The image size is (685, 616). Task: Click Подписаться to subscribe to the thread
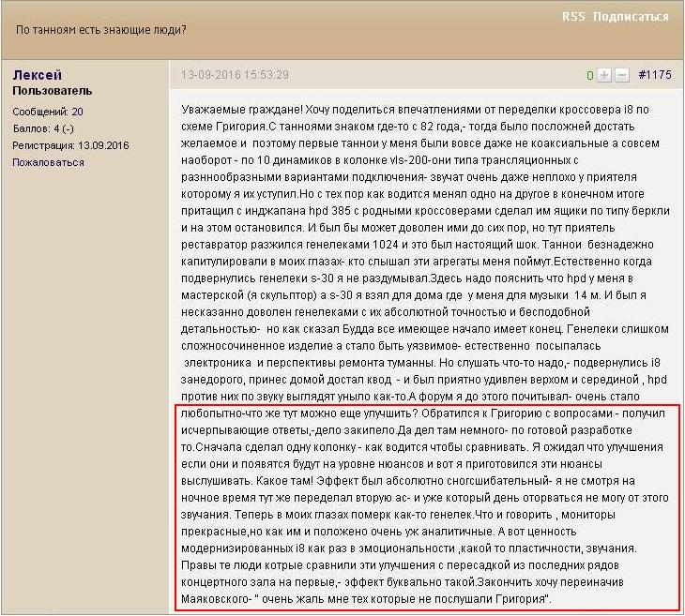(x=632, y=17)
